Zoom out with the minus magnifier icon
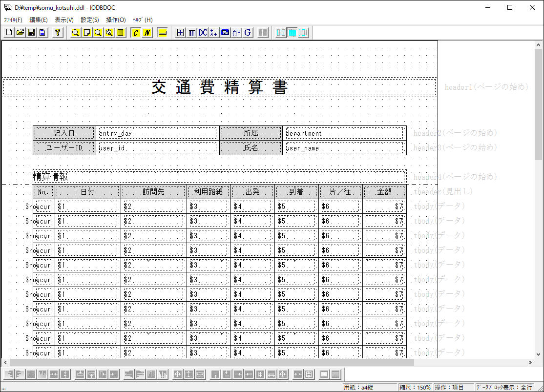The height and width of the screenshot is (392, 544). point(98,33)
